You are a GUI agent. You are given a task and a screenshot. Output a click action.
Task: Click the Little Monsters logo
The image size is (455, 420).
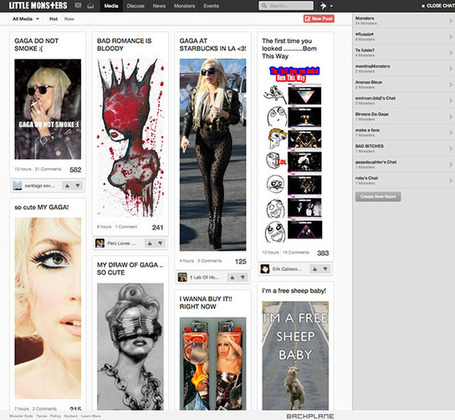[38, 6]
